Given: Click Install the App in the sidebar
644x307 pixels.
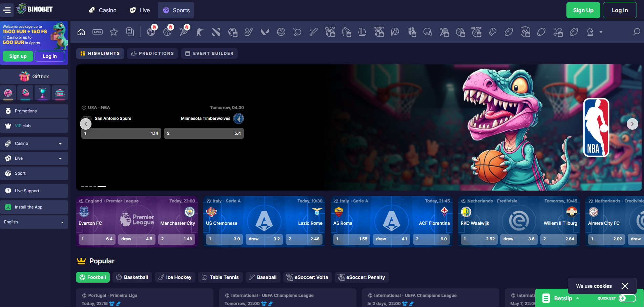Looking at the screenshot, I should [34, 207].
